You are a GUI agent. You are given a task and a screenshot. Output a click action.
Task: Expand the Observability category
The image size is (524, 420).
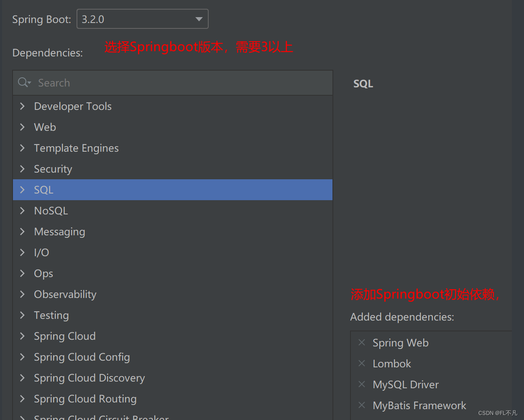pos(23,294)
